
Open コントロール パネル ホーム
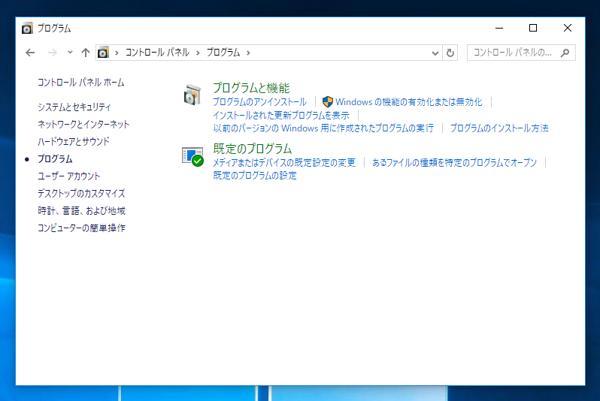click(81, 82)
